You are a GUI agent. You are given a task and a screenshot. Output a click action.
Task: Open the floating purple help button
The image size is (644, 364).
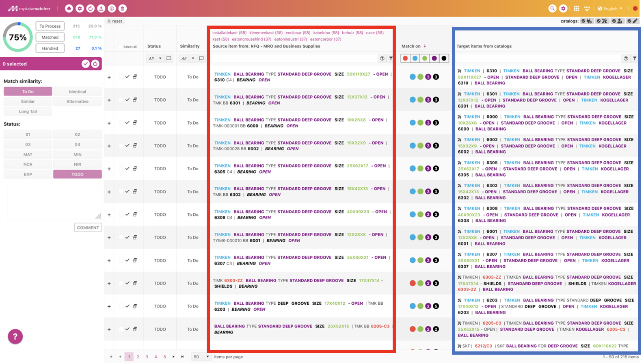point(15,336)
